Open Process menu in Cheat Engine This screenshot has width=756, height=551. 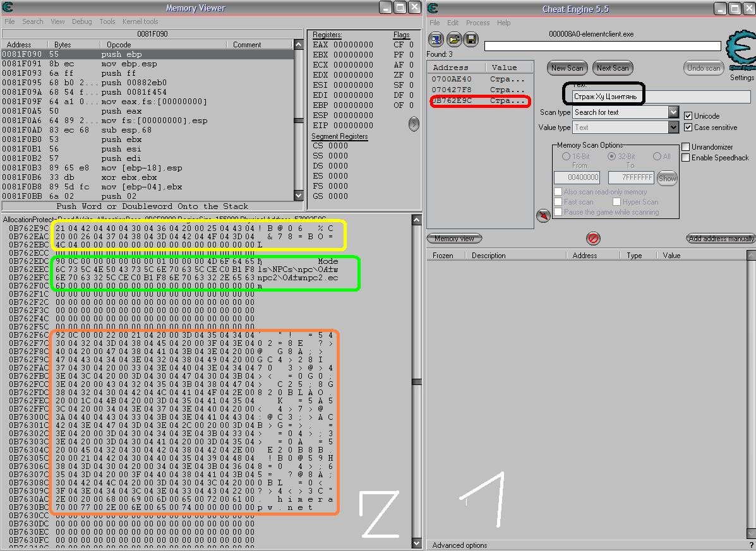(478, 23)
